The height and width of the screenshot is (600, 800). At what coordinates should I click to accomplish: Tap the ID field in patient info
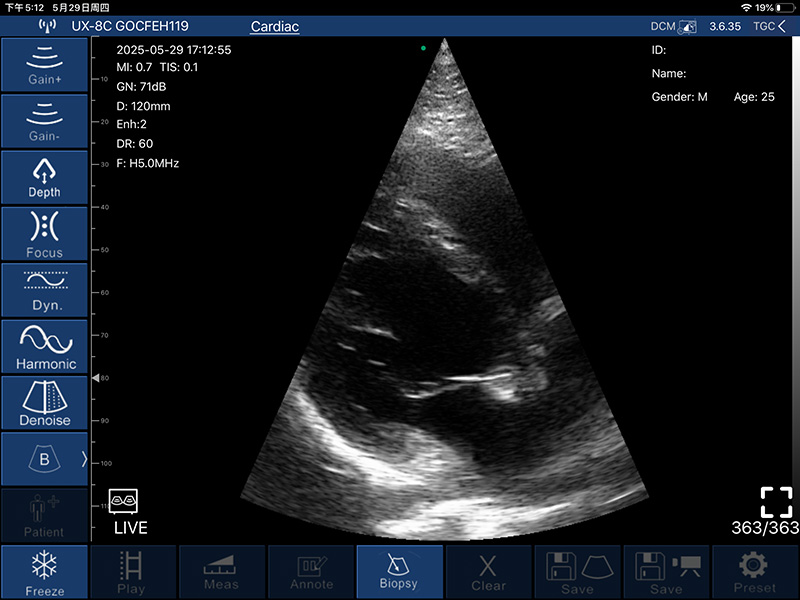coord(658,50)
